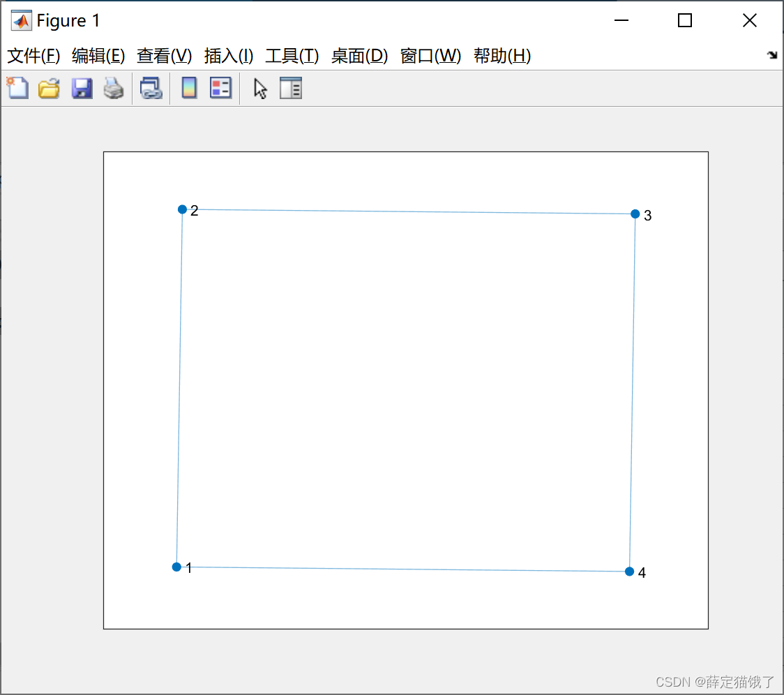The image size is (784, 695).
Task: Open the 插入(I) menu
Action: point(228,56)
